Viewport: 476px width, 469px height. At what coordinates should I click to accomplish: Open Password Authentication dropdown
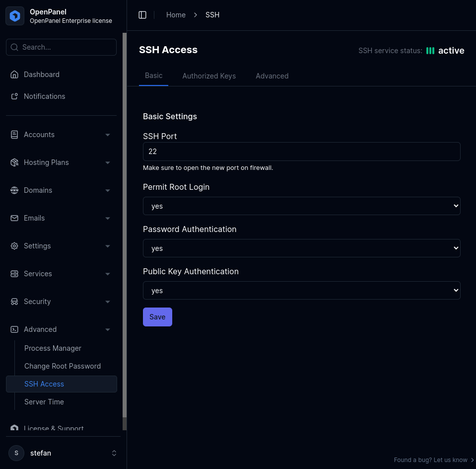click(x=301, y=248)
